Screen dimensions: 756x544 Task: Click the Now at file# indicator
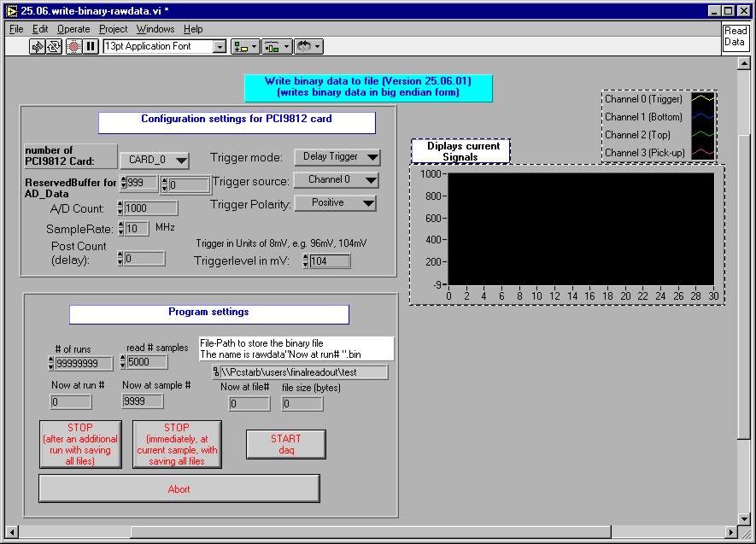249,403
